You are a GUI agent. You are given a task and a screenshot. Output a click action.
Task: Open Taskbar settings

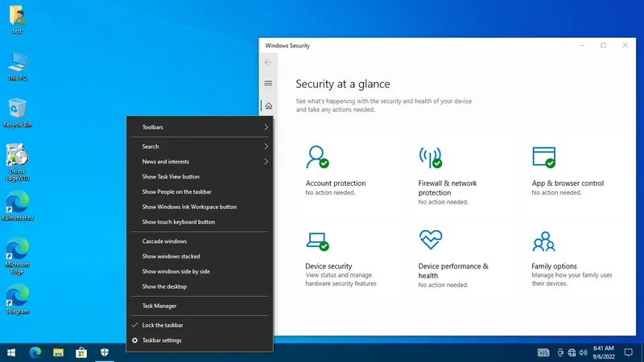click(200, 340)
